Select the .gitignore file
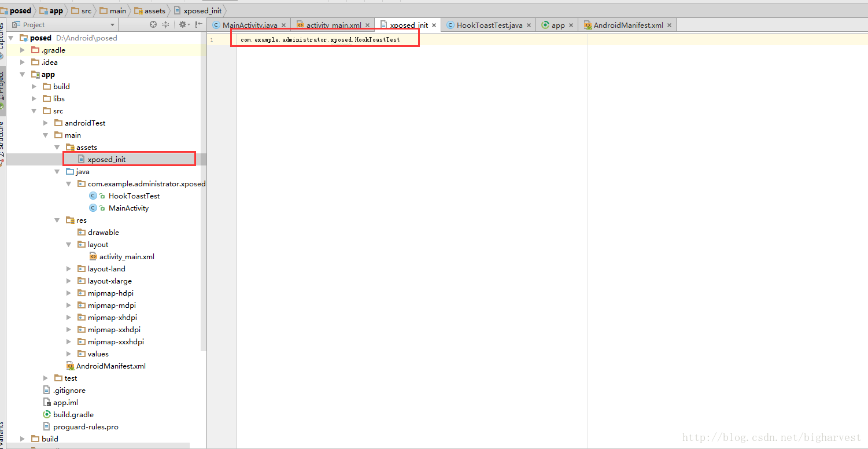 [69, 390]
